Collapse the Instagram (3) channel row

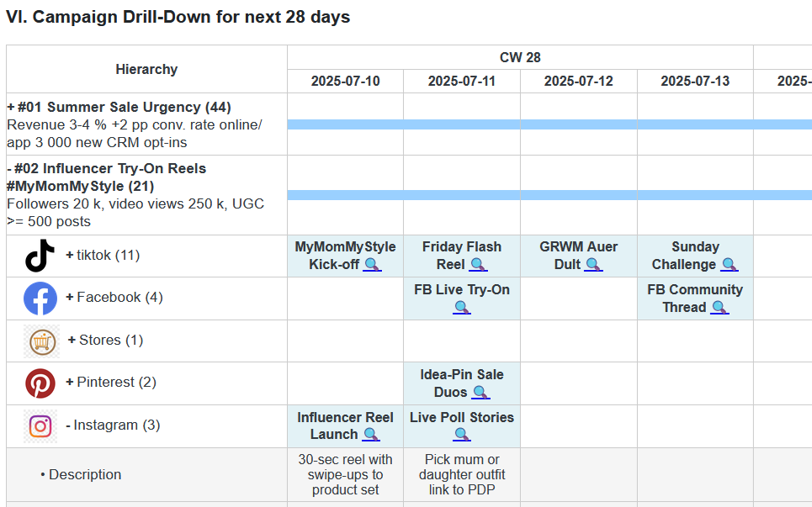68,425
